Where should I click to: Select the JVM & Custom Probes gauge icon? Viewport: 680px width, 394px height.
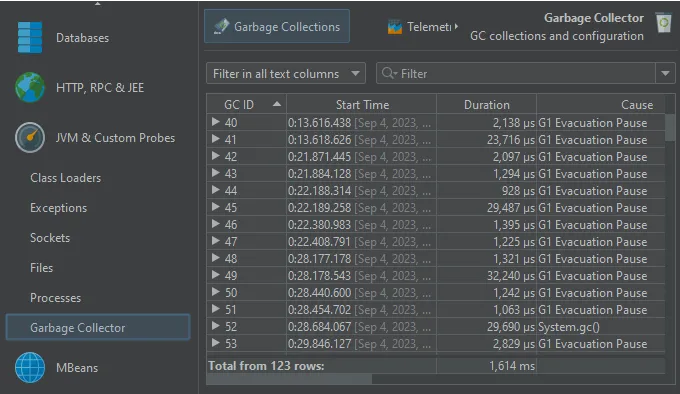pyautogui.click(x=30, y=137)
